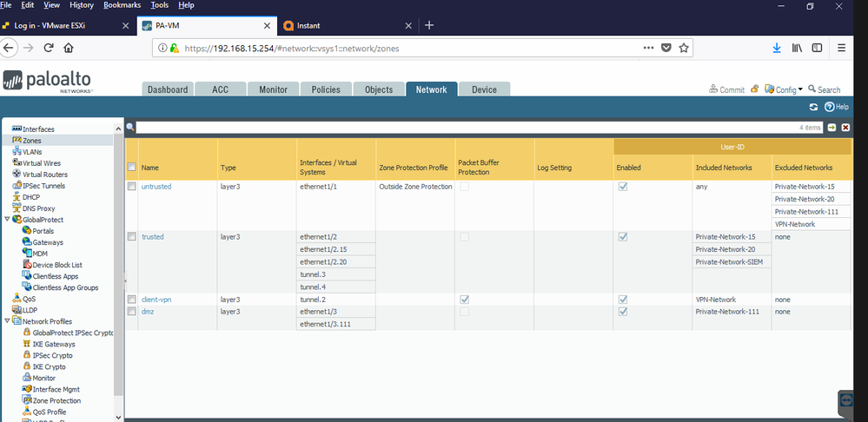Open GlobalProtect IPSec Crypto profile icon
The image size is (868, 422).
pyautogui.click(x=27, y=333)
